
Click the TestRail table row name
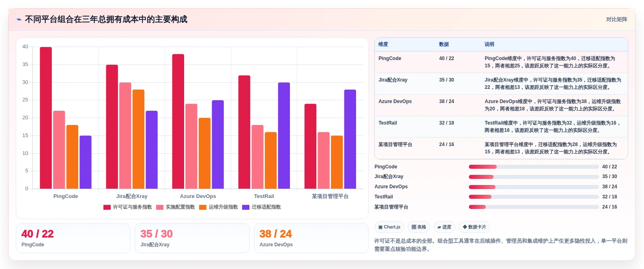tap(388, 123)
